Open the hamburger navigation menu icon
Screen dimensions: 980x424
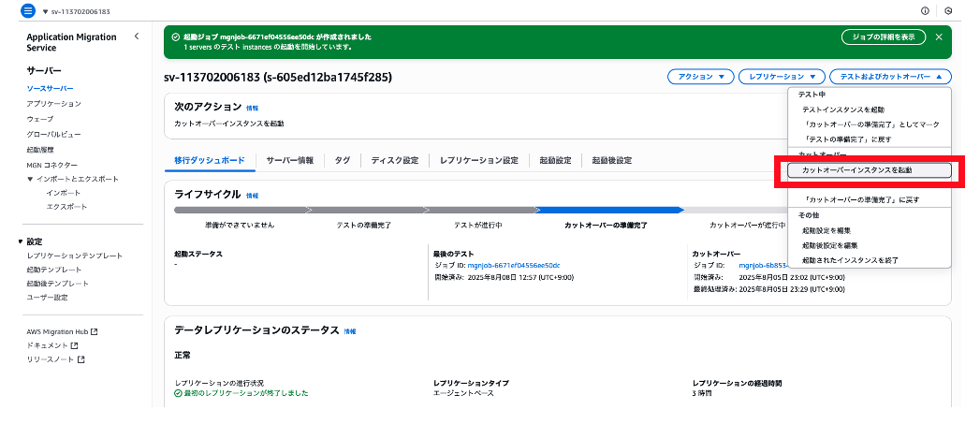click(29, 11)
